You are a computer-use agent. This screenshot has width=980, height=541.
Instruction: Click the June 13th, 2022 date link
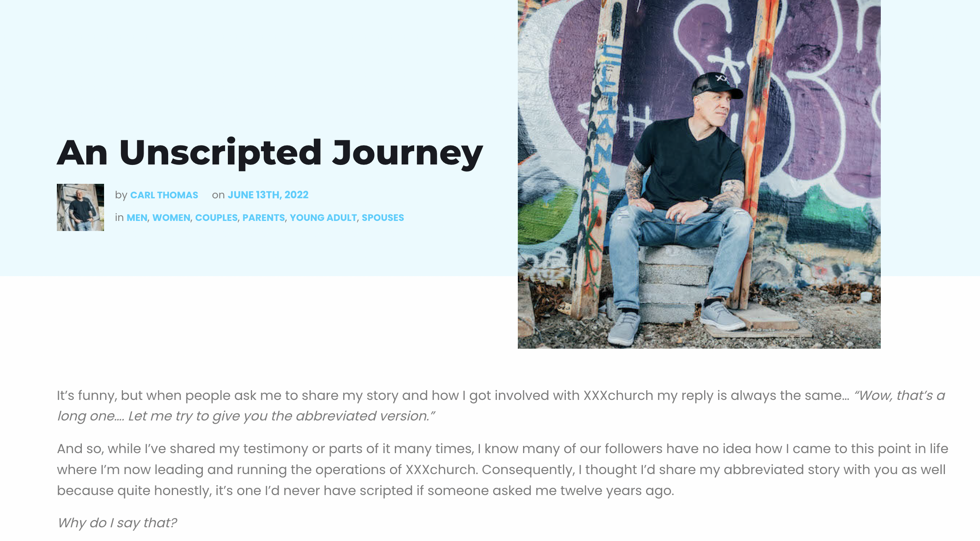tap(268, 195)
